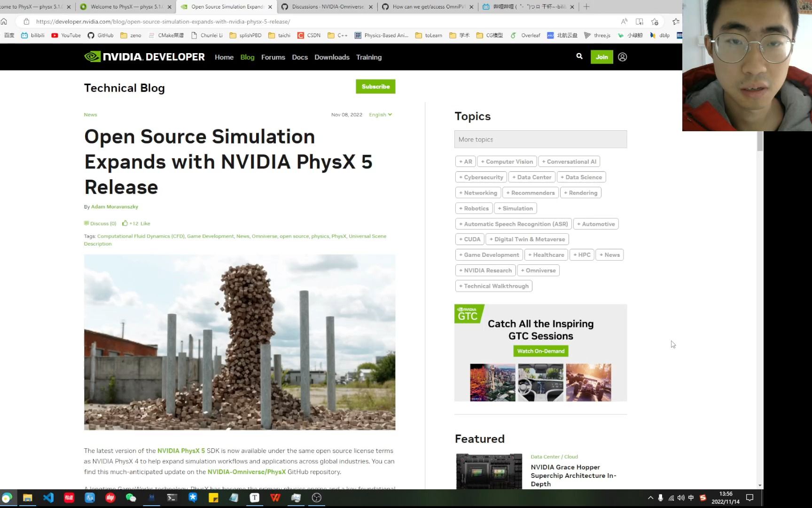This screenshot has width=812, height=508.
Task: Click the green Subscribe button
Action: (375, 87)
